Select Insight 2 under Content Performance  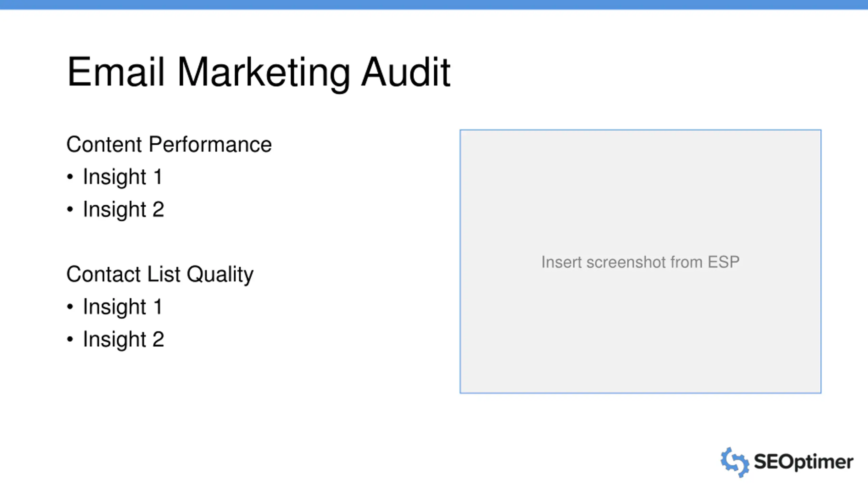pyautogui.click(x=123, y=209)
